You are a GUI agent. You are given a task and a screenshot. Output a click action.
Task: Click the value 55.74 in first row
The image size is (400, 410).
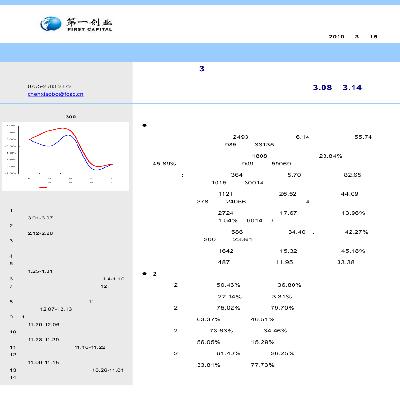coord(363,137)
